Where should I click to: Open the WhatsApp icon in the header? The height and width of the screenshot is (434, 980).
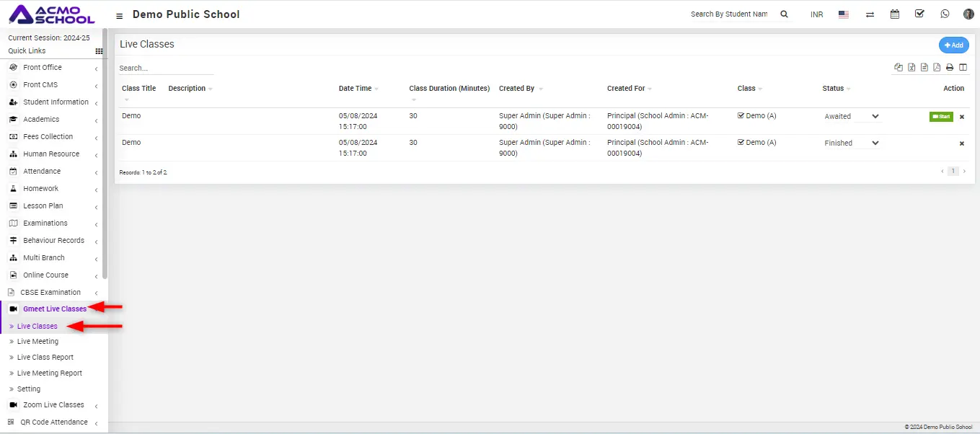click(x=945, y=14)
